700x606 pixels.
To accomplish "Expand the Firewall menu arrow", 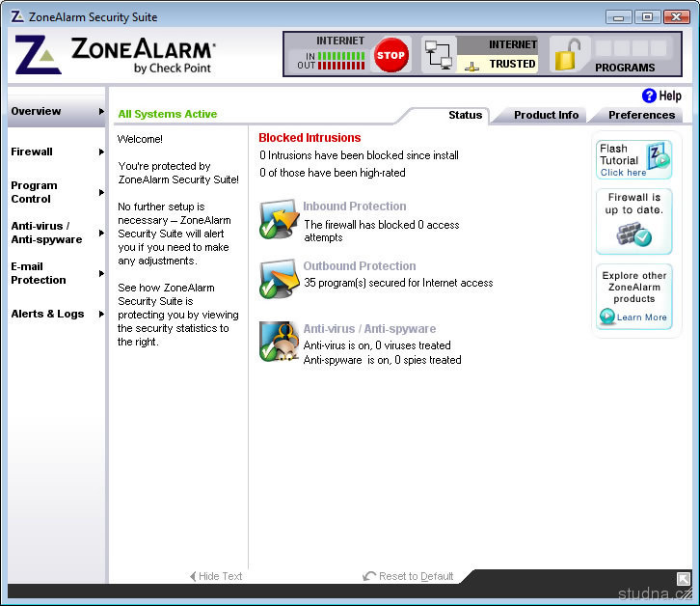I will coord(101,151).
